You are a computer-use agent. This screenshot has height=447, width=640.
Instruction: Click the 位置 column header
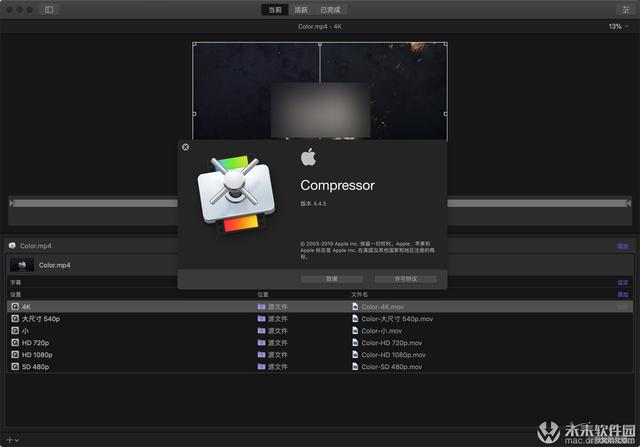tap(263, 294)
